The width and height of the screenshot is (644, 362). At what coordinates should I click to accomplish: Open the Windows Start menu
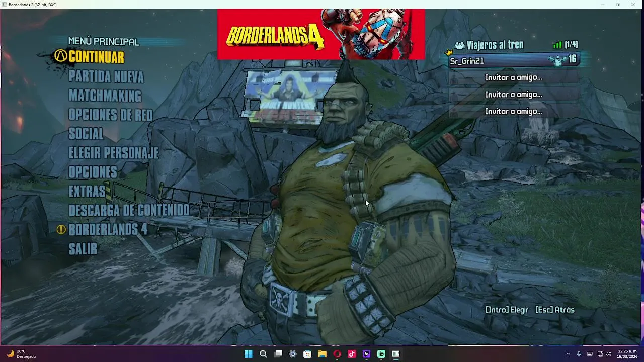[248, 354]
